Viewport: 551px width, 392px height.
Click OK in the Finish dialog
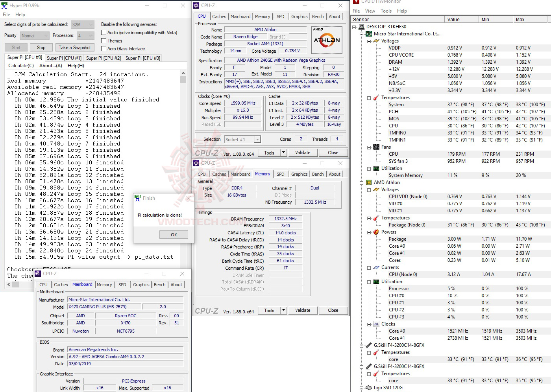(174, 235)
